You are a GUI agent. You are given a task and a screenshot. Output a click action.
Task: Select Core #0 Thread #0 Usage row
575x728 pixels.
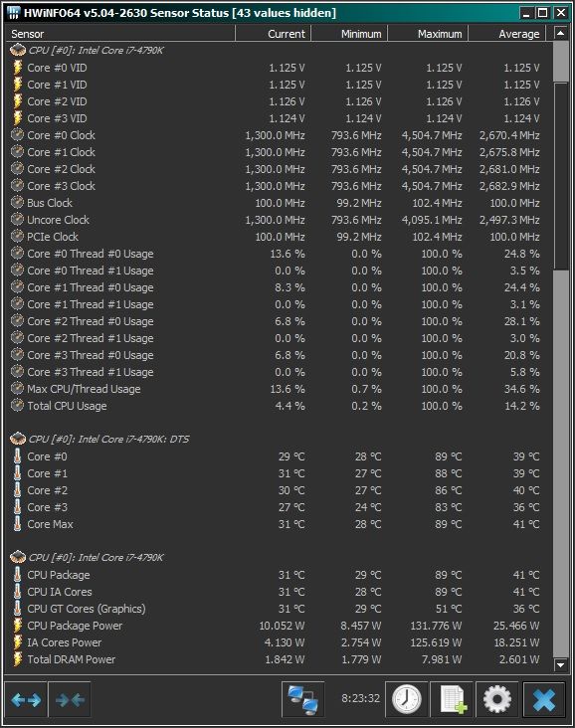(x=279, y=254)
